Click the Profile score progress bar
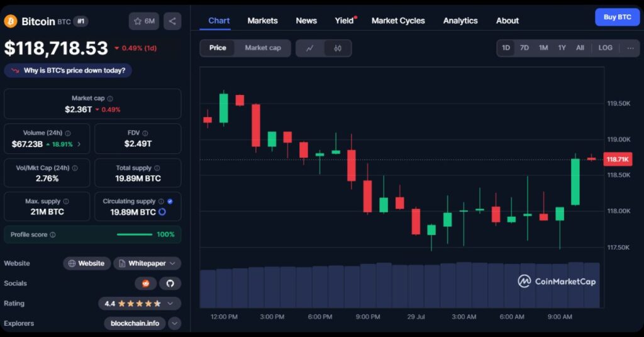Screen dimensions: 644x337 click(x=135, y=235)
